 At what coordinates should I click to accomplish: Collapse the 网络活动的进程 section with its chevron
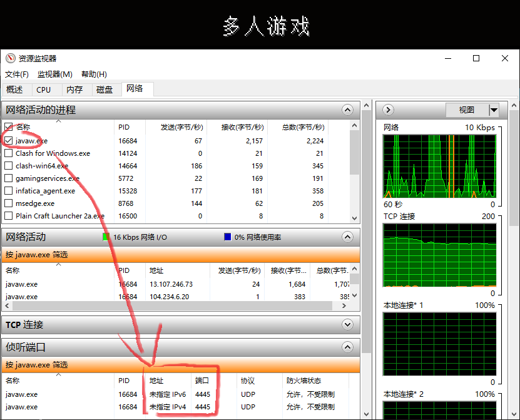pos(347,110)
